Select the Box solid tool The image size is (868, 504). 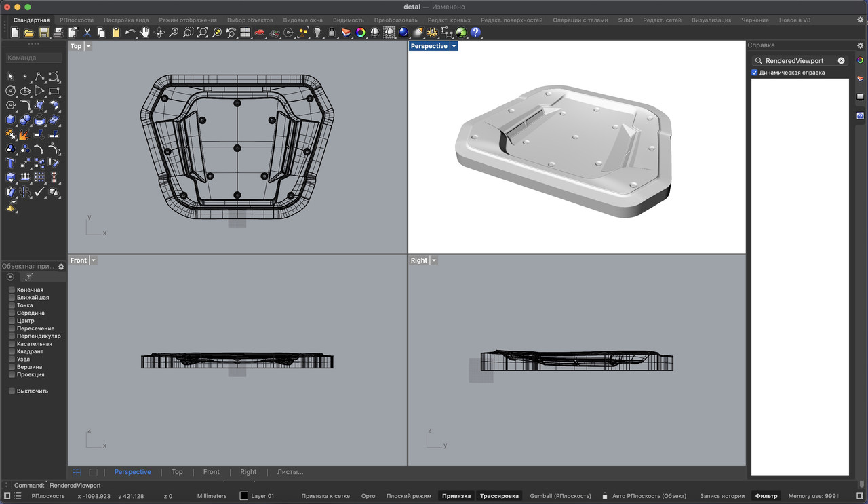[x=11, y=120]
